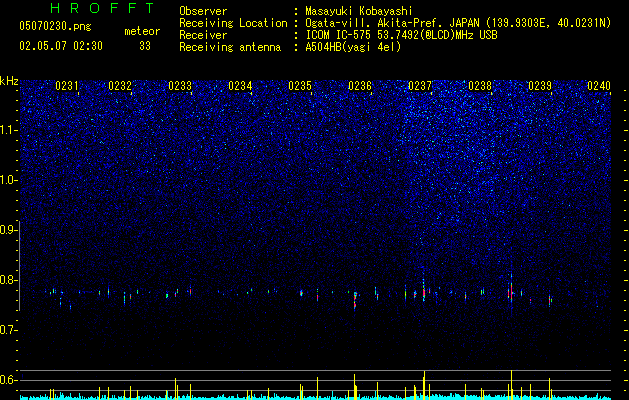Screen dimensions: 629x400
Task: Click the 0236 time marker
Action: point(360,86)
